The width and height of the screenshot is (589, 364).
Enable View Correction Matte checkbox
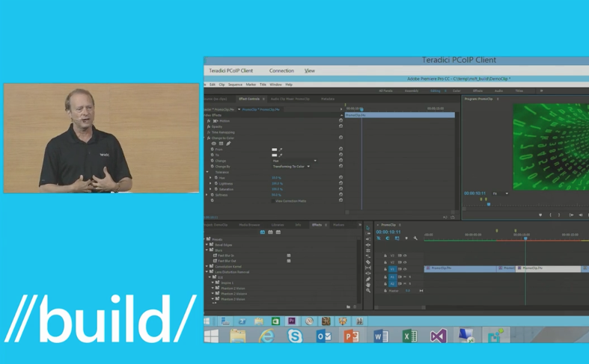coord(272,201)
